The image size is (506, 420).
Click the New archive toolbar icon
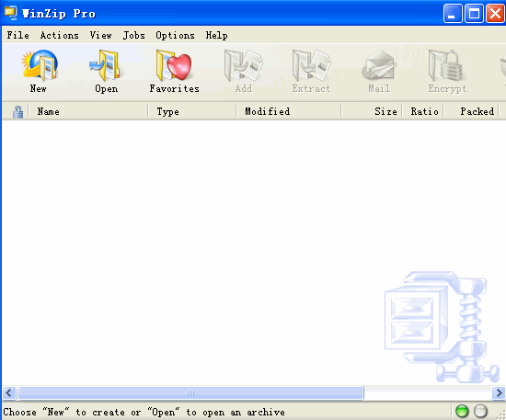(x=39, y=65)
